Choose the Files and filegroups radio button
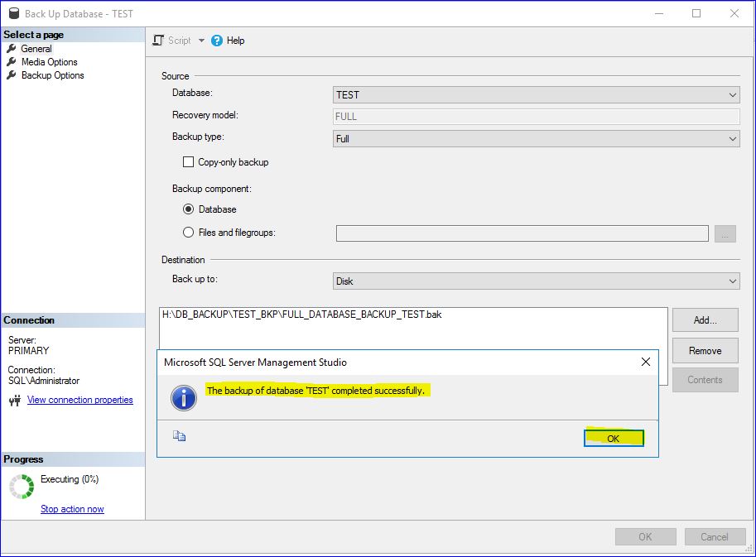Screen dimensions: 756x557 (189, 233)
